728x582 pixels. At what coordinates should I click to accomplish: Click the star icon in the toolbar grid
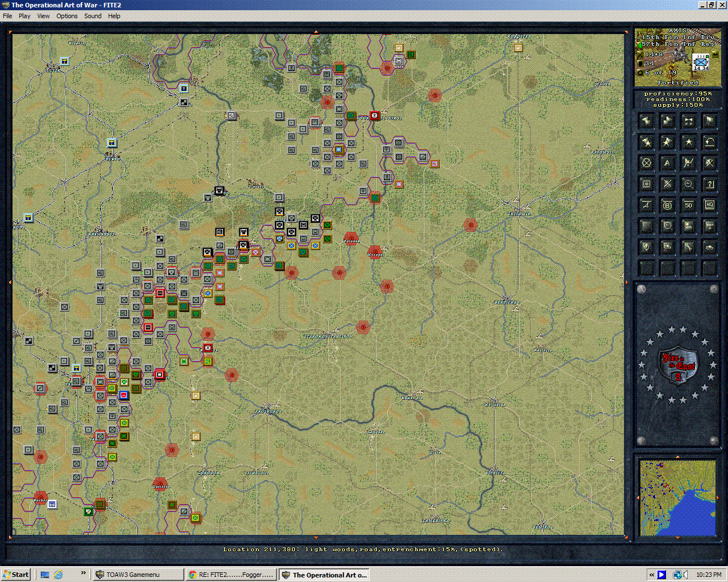tap(688, 142)
